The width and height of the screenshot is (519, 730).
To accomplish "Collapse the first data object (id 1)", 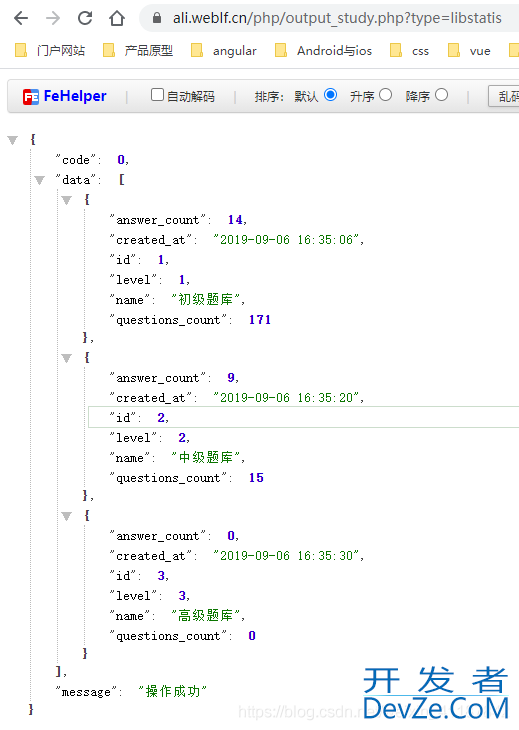I will coord(67,200).
